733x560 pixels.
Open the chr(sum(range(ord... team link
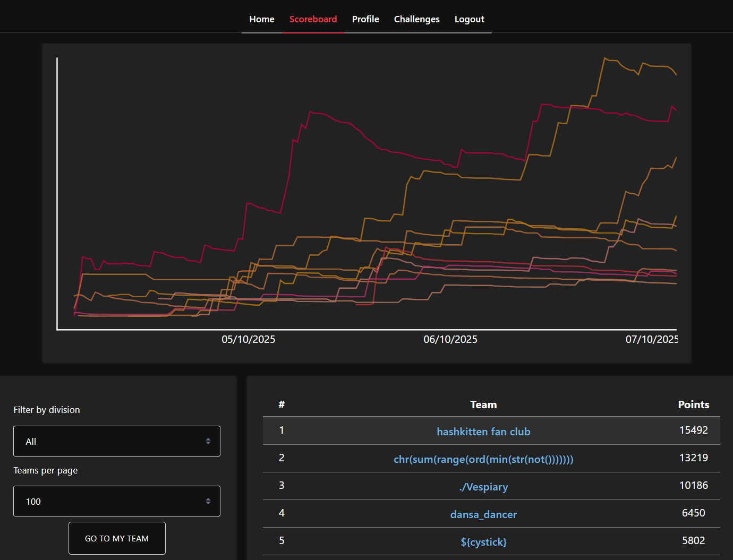click(x=483, y=459)
